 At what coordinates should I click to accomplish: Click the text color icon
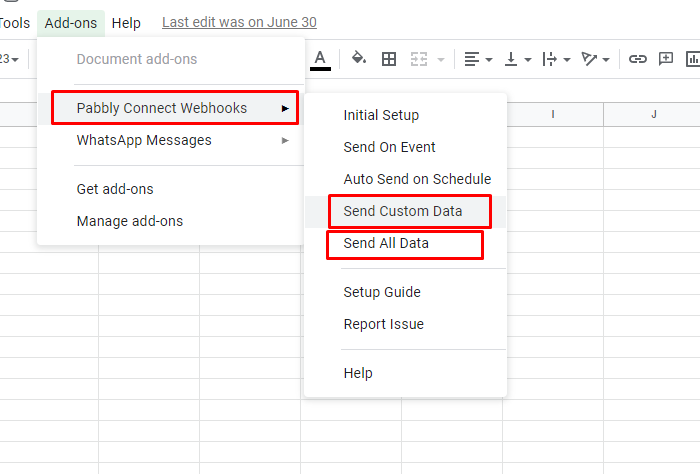[320, 59]
